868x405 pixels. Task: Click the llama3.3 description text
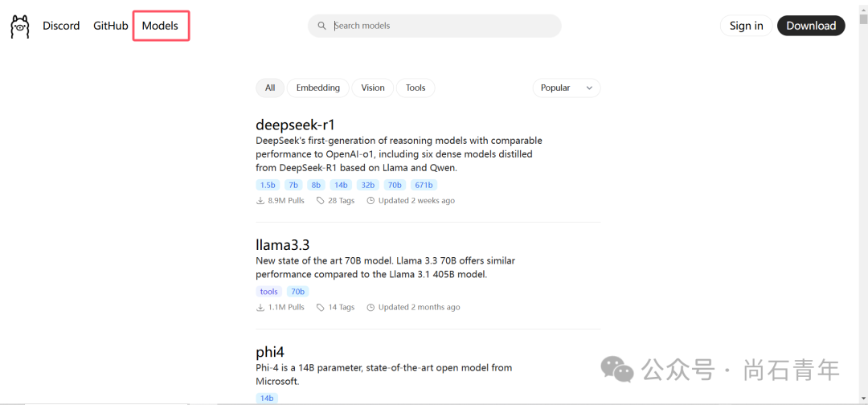click(385, 268)
